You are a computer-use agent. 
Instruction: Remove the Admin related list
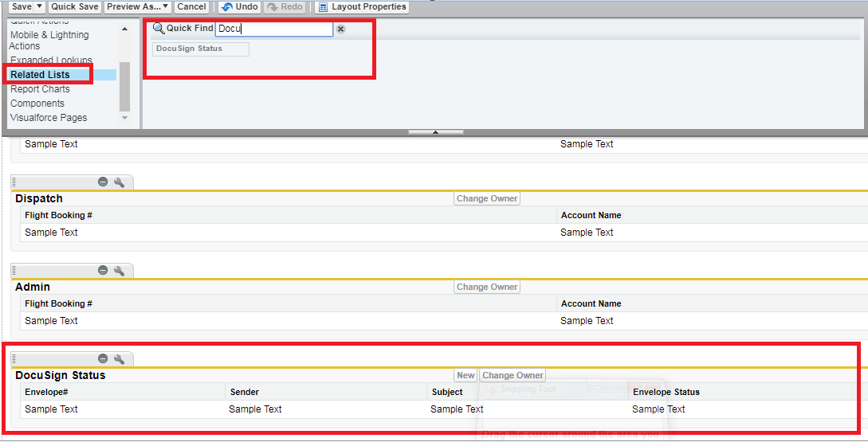click(103, 271)
